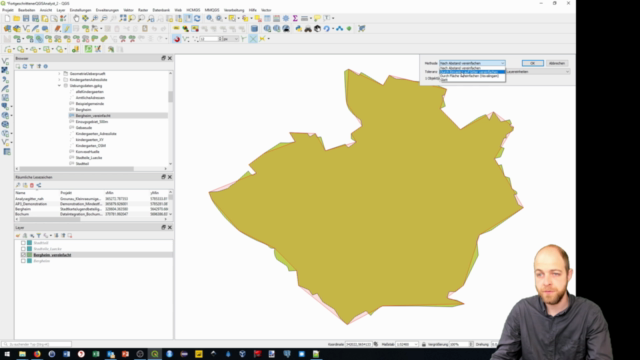
Task: Open the Bearbeiten menu
Action: [27, 10]
